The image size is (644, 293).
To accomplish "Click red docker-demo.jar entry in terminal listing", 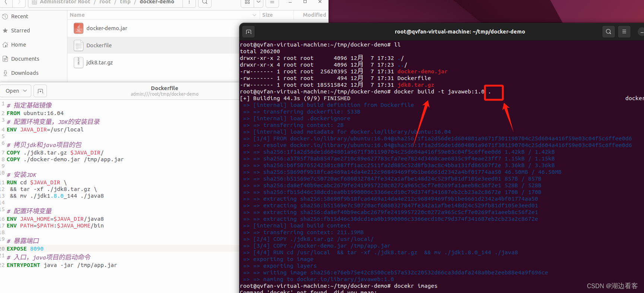I will pos(422,71).
